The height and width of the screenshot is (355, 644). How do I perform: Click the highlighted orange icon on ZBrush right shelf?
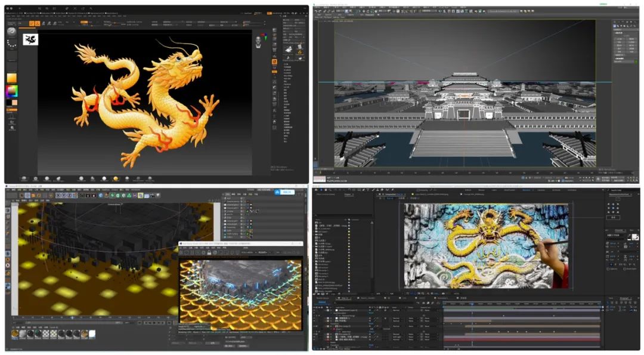coord(274,61)
